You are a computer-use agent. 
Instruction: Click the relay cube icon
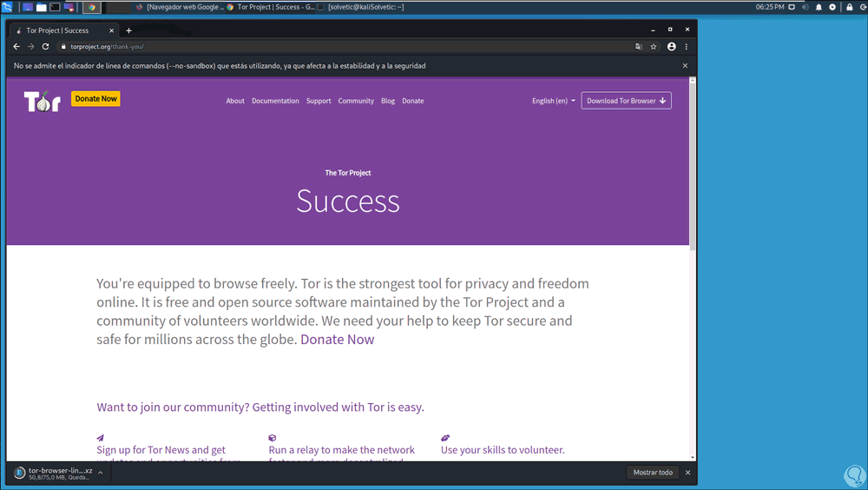coord(273,438)
